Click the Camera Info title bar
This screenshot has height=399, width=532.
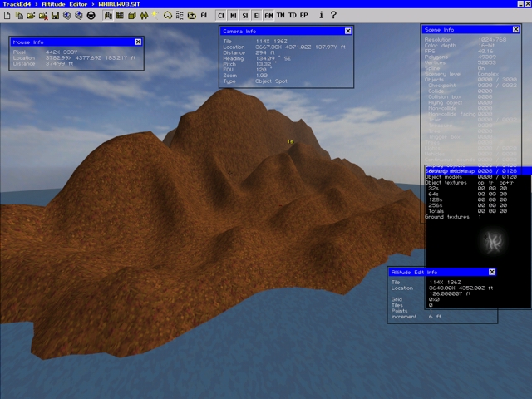286,32
